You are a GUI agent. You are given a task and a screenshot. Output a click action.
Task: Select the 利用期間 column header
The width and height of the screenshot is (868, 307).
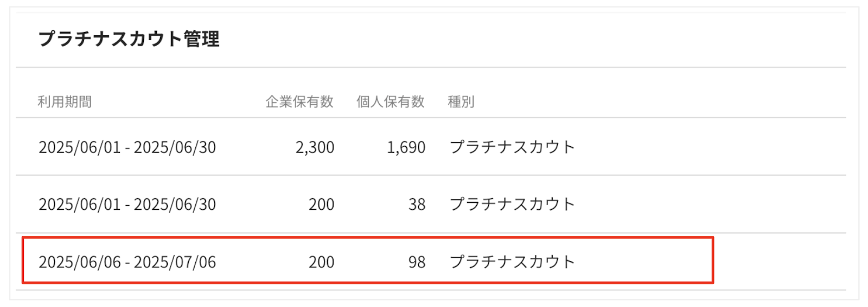(x=65, y=102)
